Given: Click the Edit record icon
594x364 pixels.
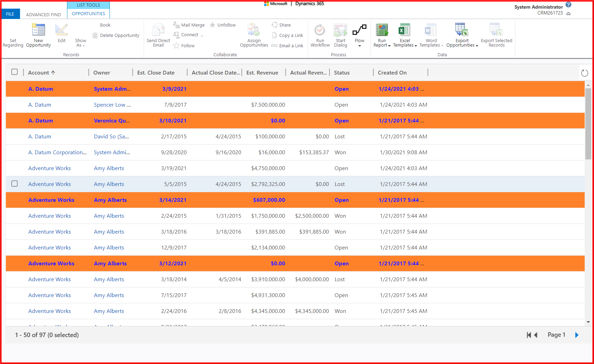Looking at the screenshot, I should click(61, 30).
